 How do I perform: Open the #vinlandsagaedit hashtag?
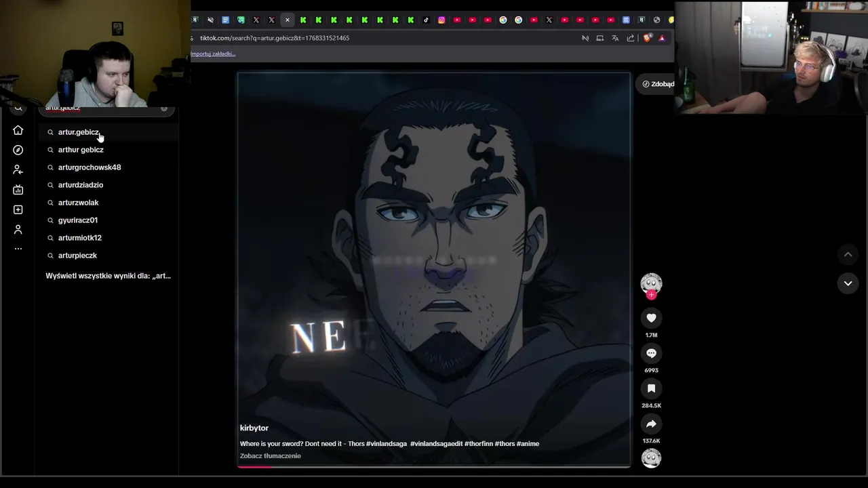pos(437,444)
